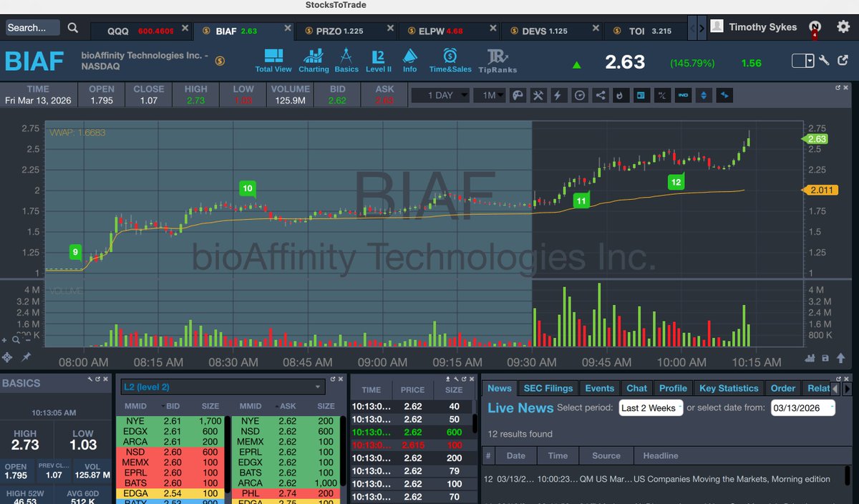Open chart drawing tools icon
This screenshot has height=504, width=859.
[539, 95]
